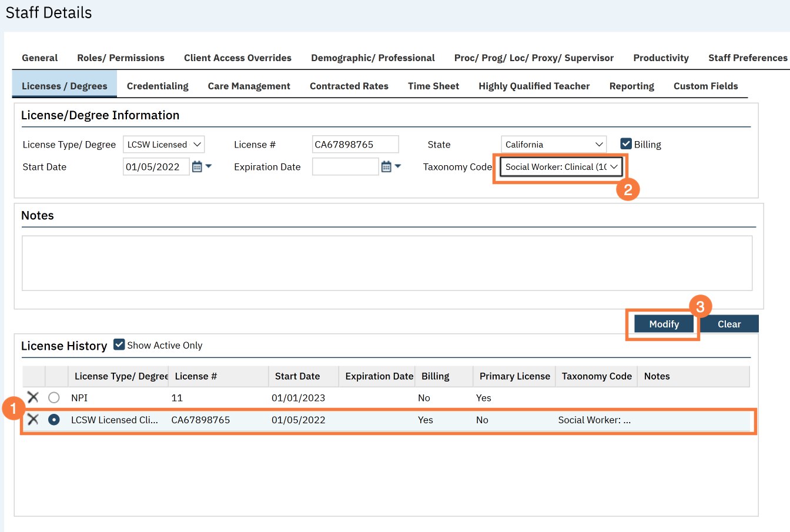Viewport: 790px width, 532px height.
Task: Sort by License # column header
Action: (219, 376)
